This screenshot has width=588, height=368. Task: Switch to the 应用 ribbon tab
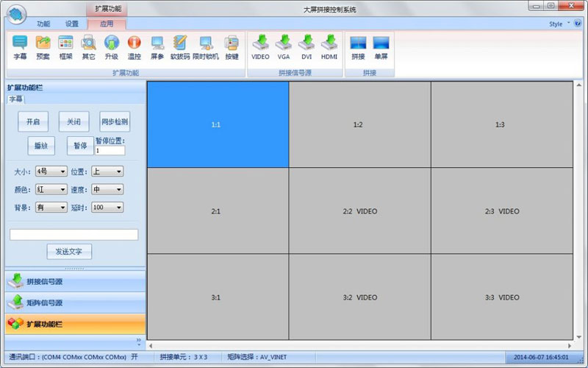(107, 24)
